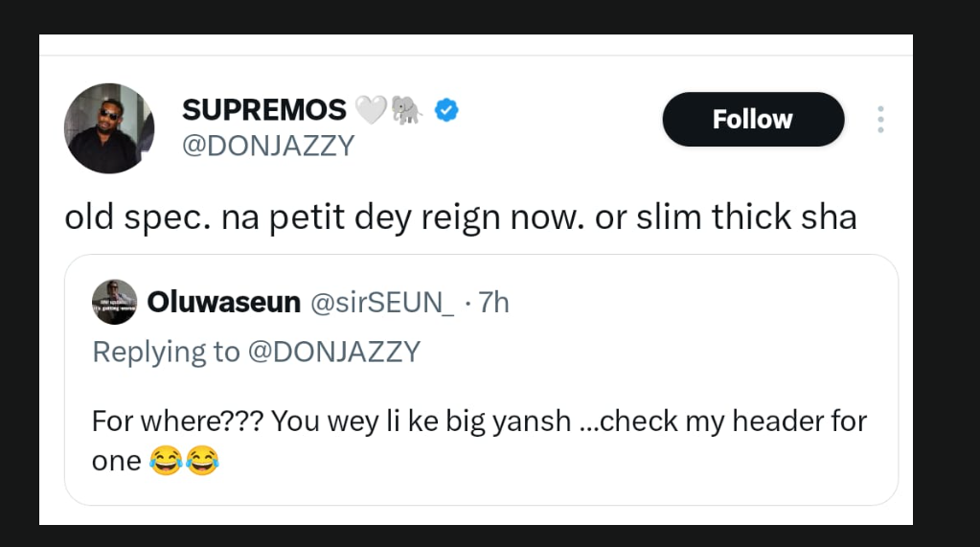980x547 pixels.
Task: Click @DONJAZZY in the Replying to line
Action: coord(334,352)
